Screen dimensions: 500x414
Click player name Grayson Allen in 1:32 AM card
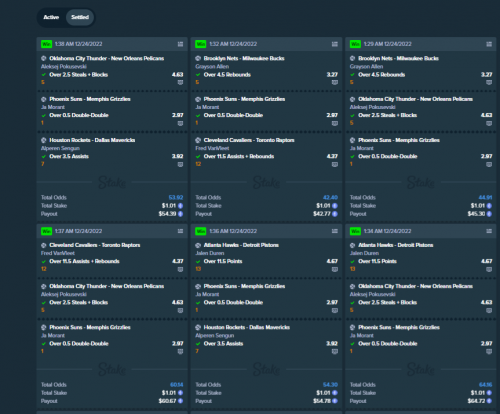pos(212,67)
